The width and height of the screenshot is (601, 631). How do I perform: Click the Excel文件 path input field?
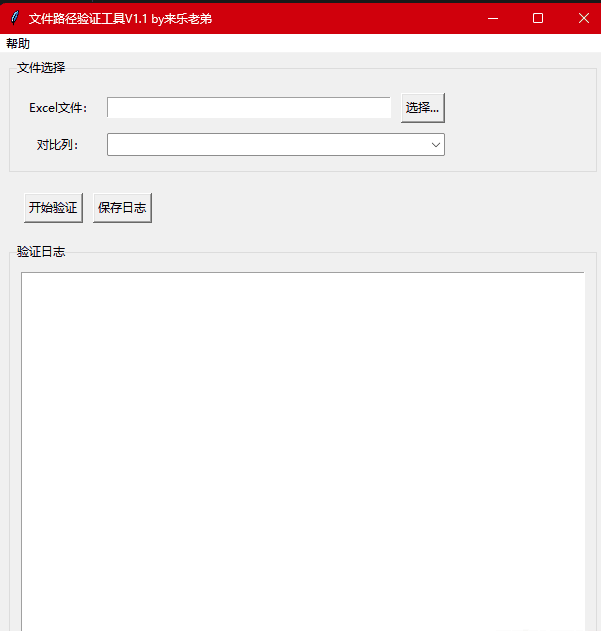pos(249,107)
